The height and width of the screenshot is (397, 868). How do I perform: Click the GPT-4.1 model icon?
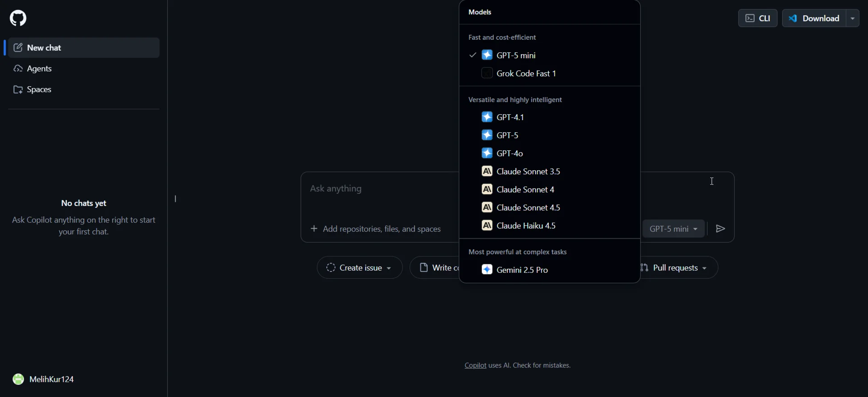pos(487,117)
